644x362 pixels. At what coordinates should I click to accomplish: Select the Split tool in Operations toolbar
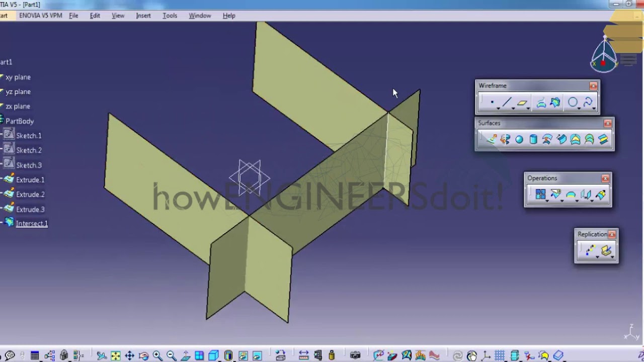click(x=555, y=195)
